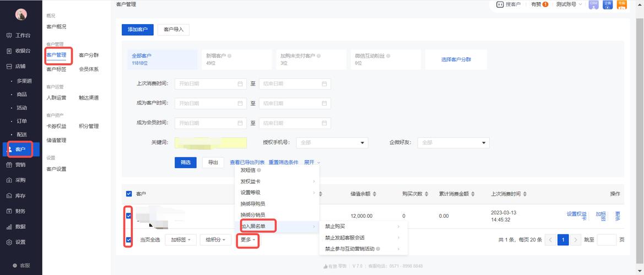
Task: Open the 数据 statistics chart icon
Action: point(9,227)
